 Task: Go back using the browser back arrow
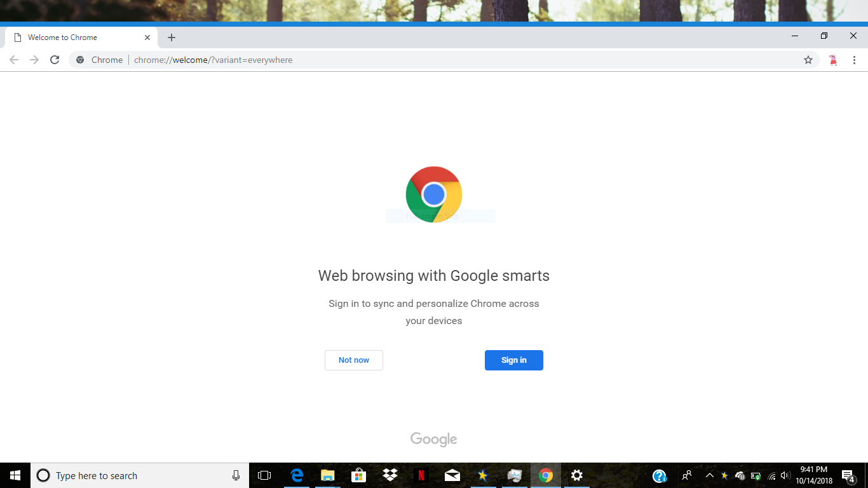14,60
